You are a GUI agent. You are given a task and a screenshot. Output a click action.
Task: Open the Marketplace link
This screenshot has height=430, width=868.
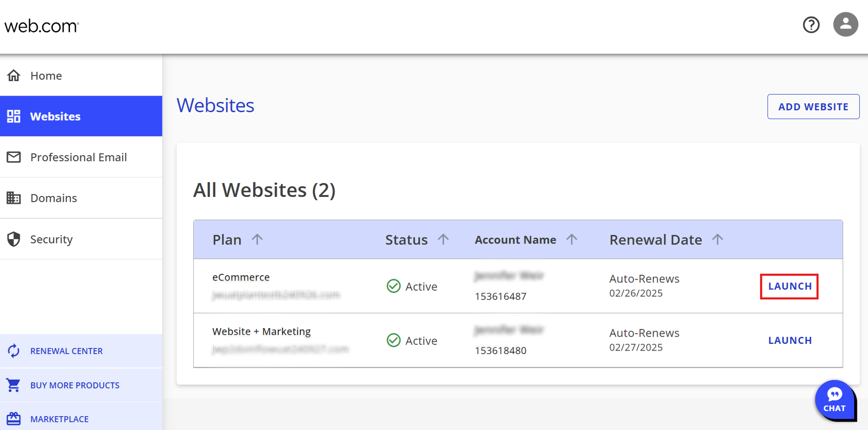(60, 419)
